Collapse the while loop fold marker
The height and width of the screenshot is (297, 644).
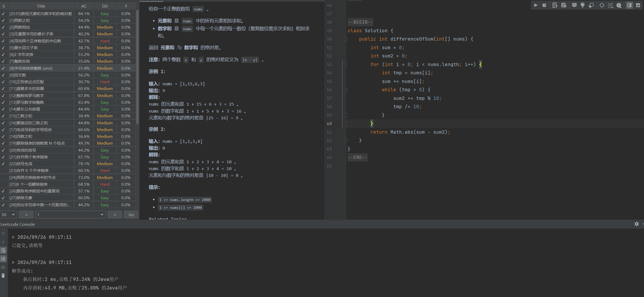(346, 90)
